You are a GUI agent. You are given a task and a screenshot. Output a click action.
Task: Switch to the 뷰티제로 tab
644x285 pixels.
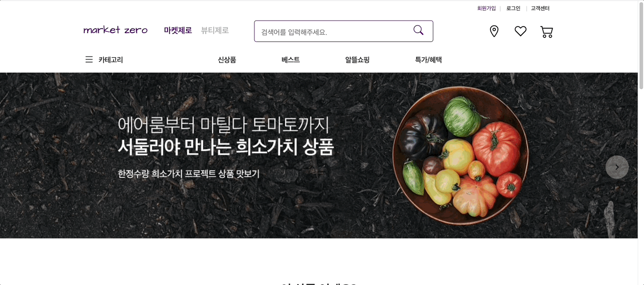(215, 30)
